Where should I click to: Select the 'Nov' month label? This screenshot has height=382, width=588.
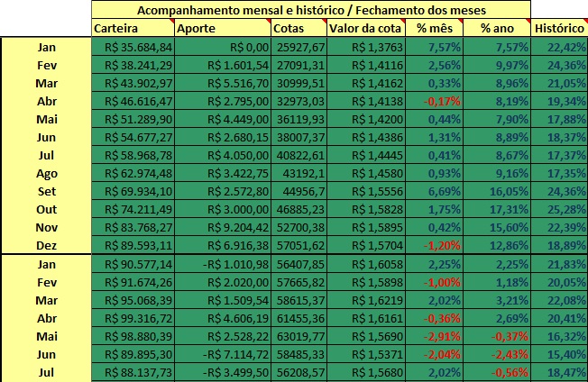point(47,227)
